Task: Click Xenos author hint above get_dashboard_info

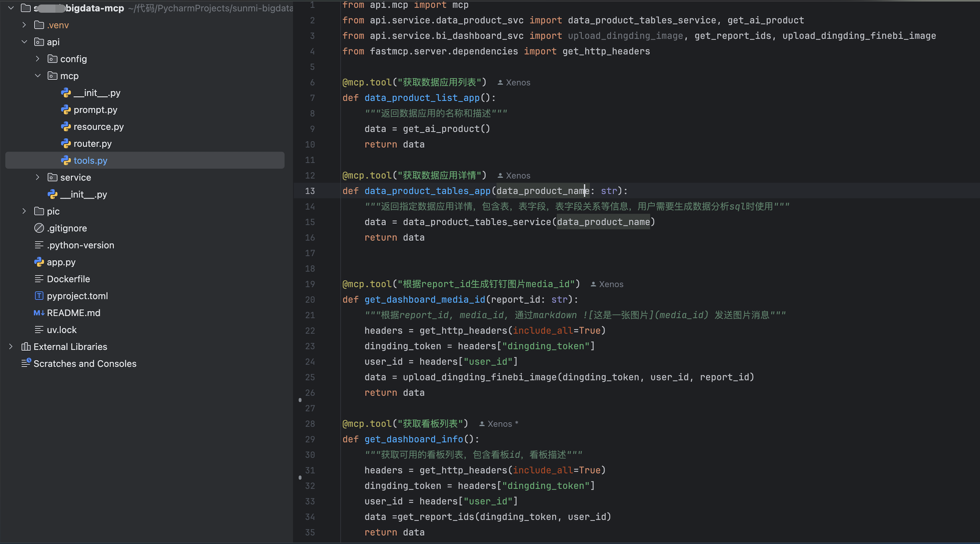Action: point(499,424)
